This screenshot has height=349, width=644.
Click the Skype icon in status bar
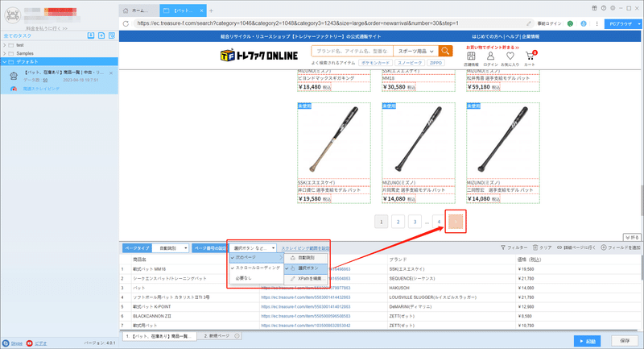point(6,343)
